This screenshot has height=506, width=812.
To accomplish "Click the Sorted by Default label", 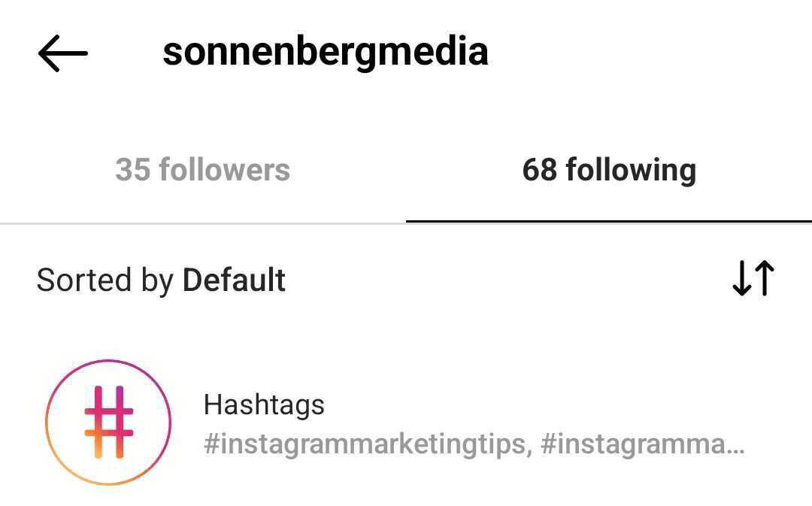I will 161,280.
